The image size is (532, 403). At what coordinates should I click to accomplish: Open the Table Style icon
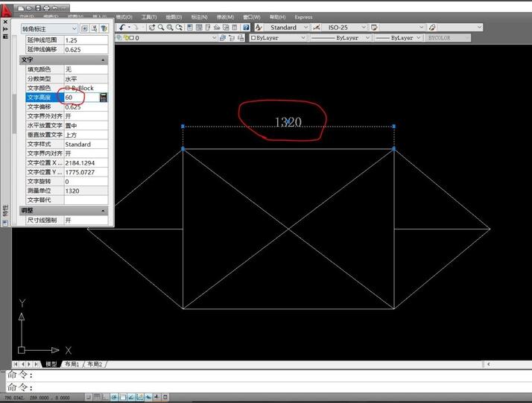374,28
